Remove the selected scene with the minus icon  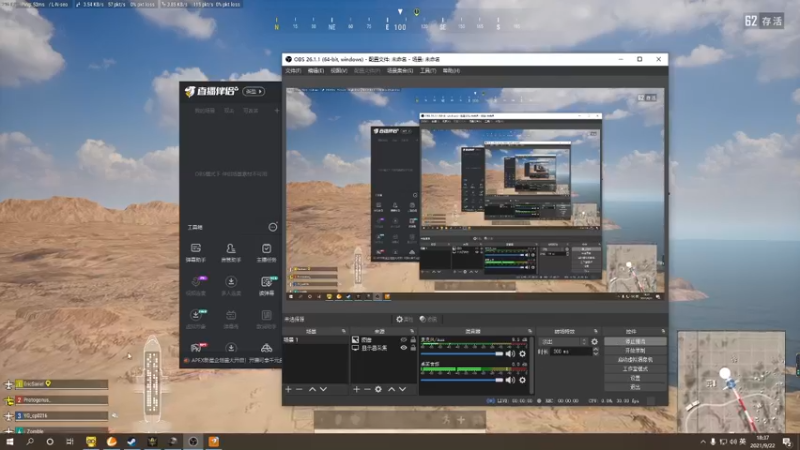pyautogui.click(x=299, y=389)
